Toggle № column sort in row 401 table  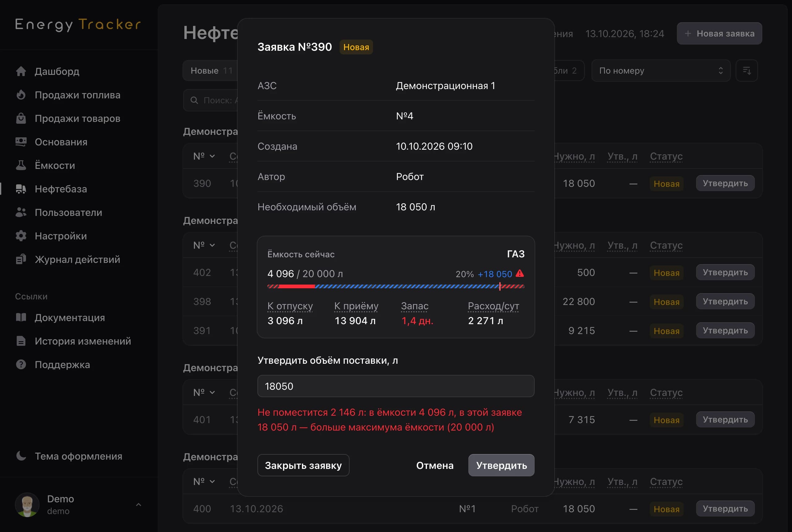click(204, 393)
